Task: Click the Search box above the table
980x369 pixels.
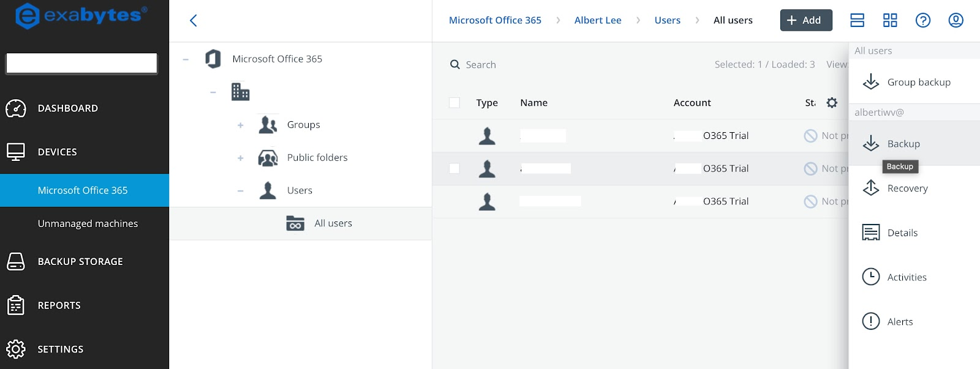Action: coord(481,64)
